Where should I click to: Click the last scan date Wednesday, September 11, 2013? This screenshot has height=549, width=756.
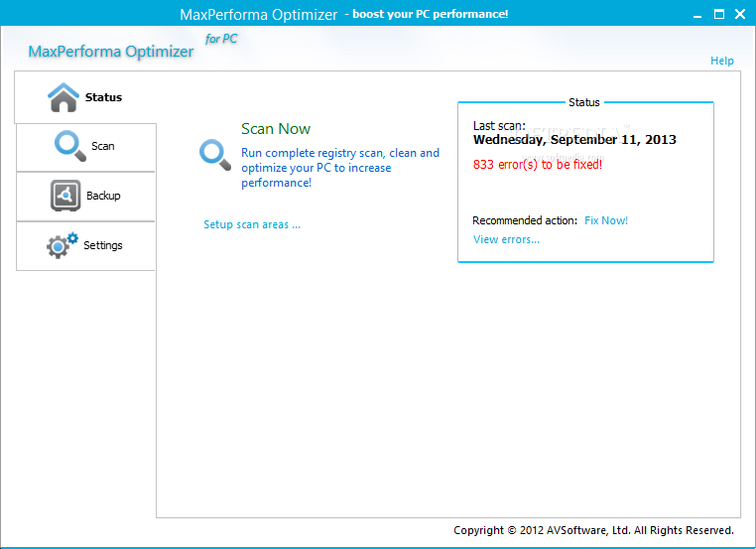[x=574, y=140]
